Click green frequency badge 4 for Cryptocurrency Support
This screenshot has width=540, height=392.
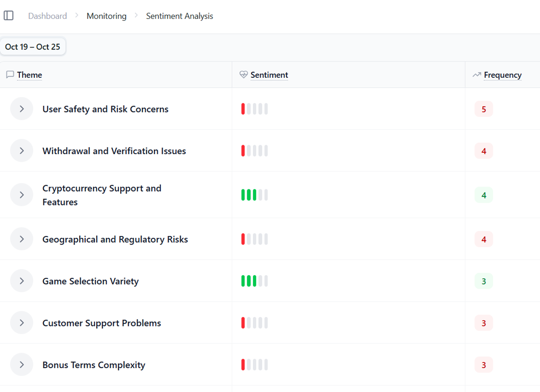tap(484, 195)
